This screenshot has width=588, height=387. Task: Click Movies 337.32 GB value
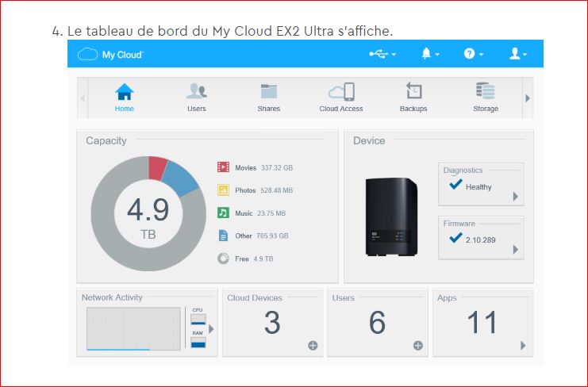(277, 168)
